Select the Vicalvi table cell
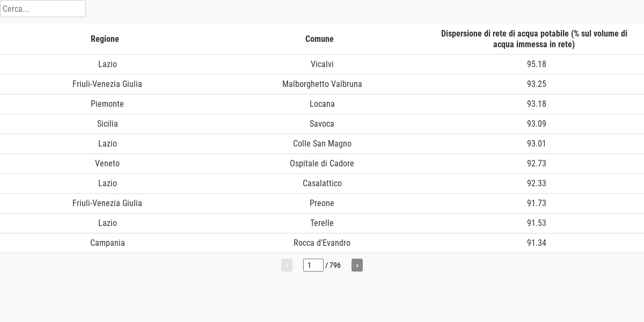This screenshot has height=322, width=644. [322, 64]
